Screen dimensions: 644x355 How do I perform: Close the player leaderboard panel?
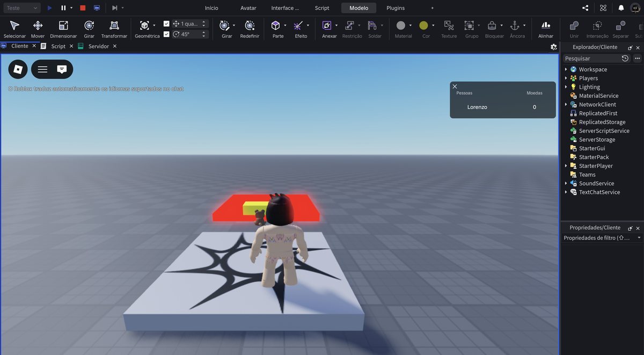pyautogui.click(x=455, y=86)
